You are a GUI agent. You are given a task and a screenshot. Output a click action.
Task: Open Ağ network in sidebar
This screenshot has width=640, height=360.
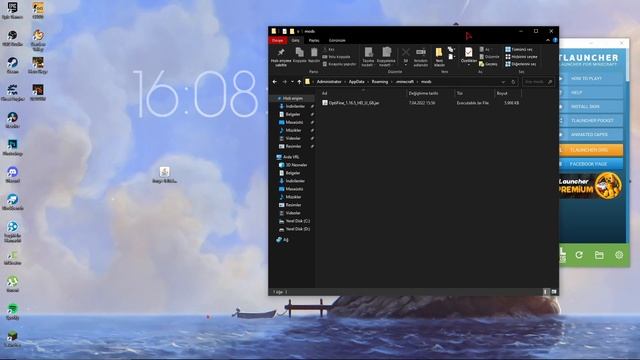(282, 240)
